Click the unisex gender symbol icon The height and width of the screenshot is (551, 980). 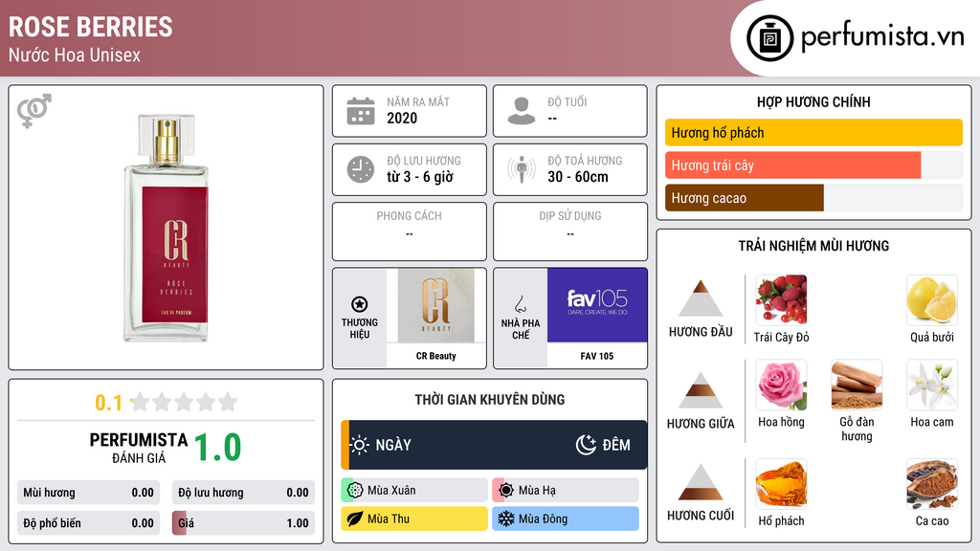[x=34, y=111]
